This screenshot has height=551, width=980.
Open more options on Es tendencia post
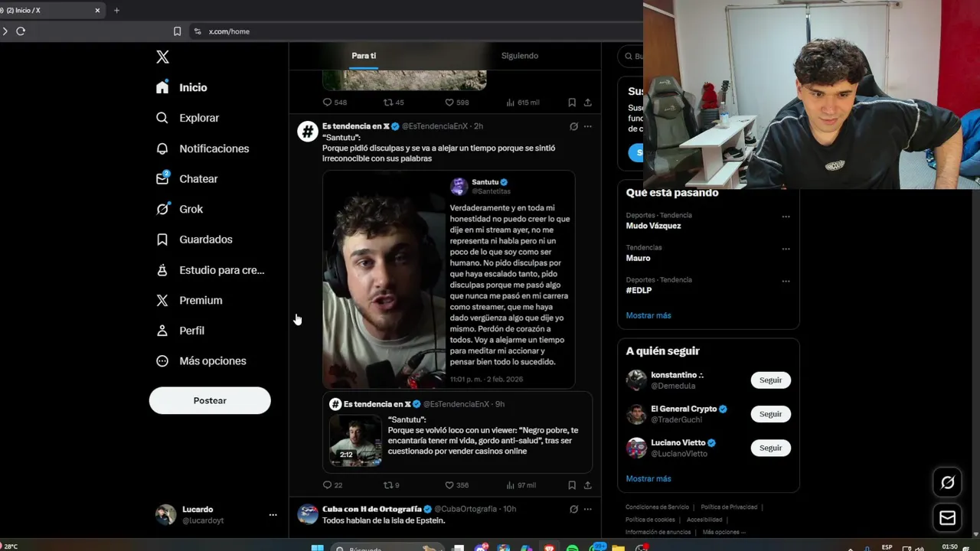[587, 126]
